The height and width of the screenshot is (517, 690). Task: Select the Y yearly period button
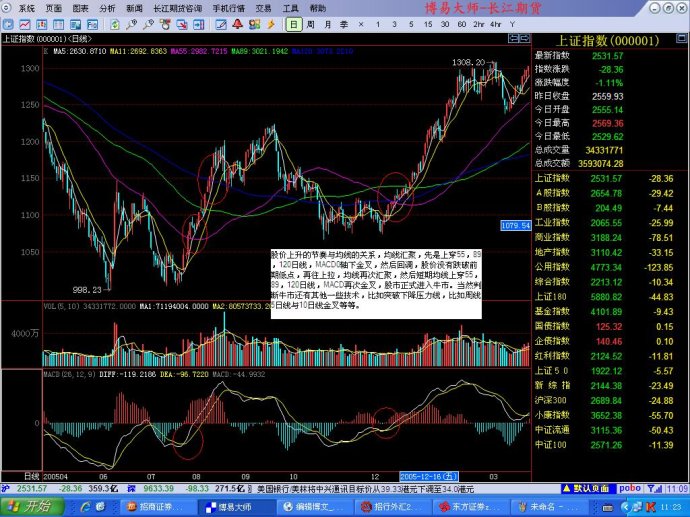click(x=512, y=25)
